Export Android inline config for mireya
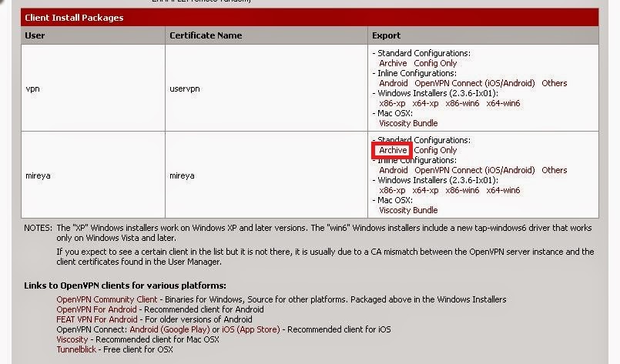This screenshot has width=620, height=364. [x=393, y=170]
